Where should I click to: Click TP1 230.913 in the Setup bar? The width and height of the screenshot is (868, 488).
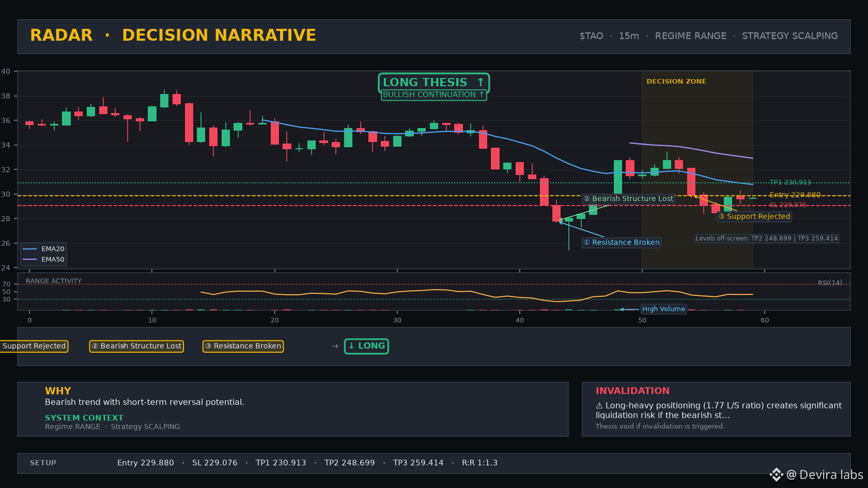(281, 463)
